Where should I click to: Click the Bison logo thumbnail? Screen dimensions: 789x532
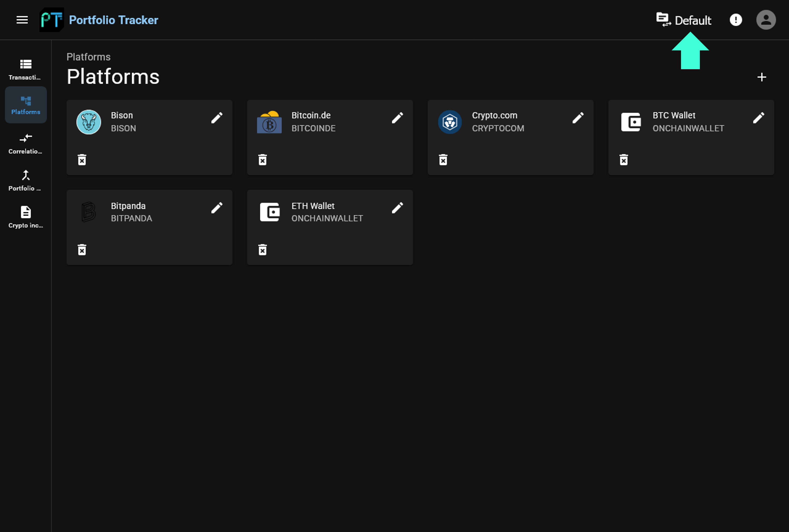[89, 122]
